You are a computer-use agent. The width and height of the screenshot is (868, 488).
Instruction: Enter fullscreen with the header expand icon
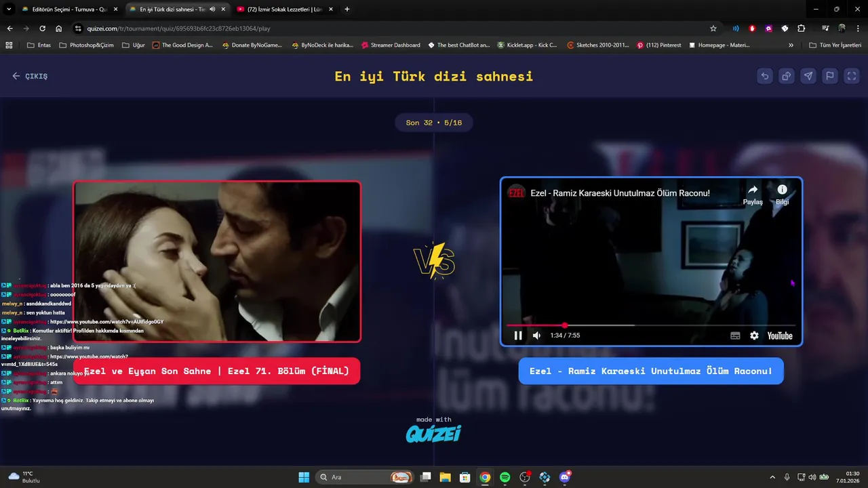(852, 76)
